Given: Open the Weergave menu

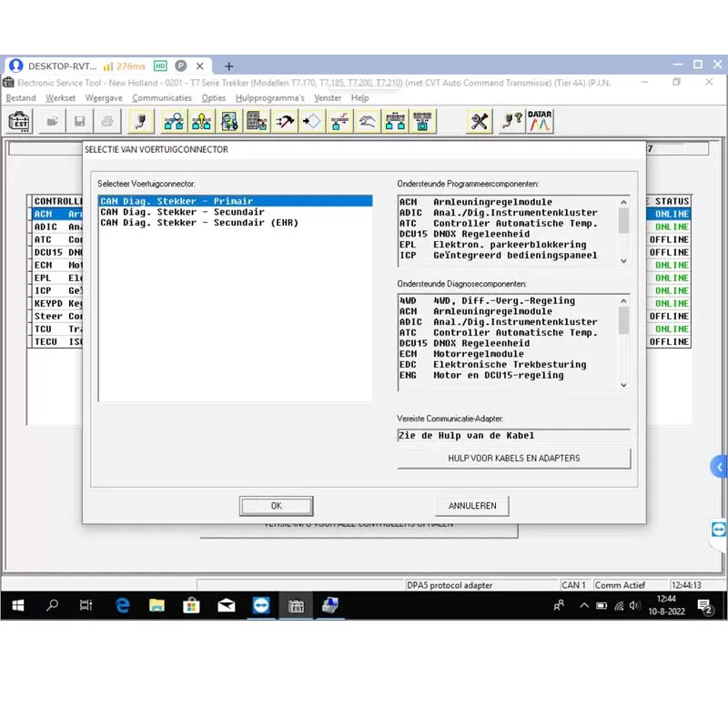Looking at the screenshot, I should [104, 98].
